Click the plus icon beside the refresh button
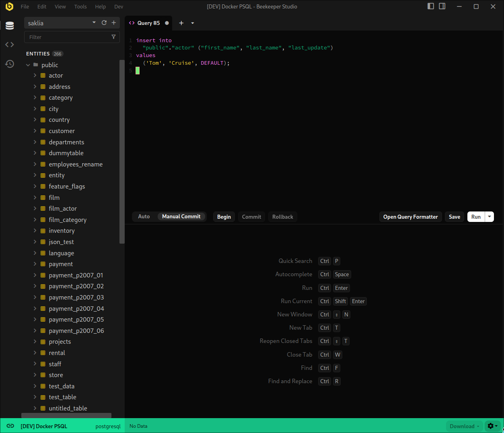Screen dimensions: 504x433 pos(113,23)
